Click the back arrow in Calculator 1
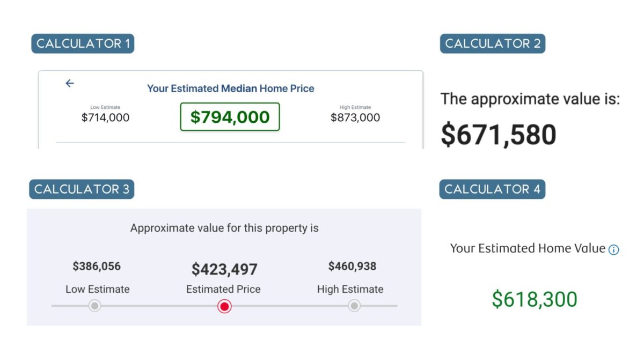Image resolution: width=644 pixels, height=362 pixels. click(69, 83)
